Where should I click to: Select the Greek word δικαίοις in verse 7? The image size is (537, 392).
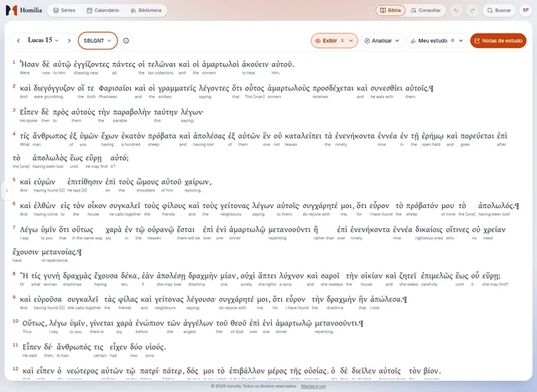tap(429, 230)
